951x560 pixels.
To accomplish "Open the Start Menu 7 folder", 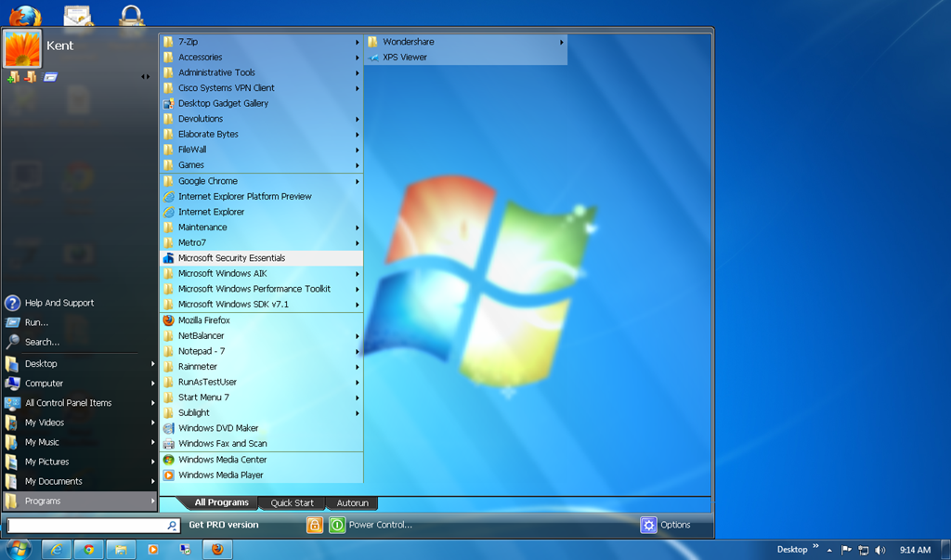I will [261, 397].
